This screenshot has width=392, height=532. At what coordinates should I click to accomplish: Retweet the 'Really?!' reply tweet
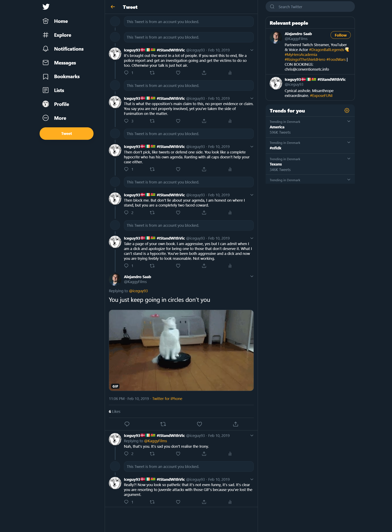152,502
